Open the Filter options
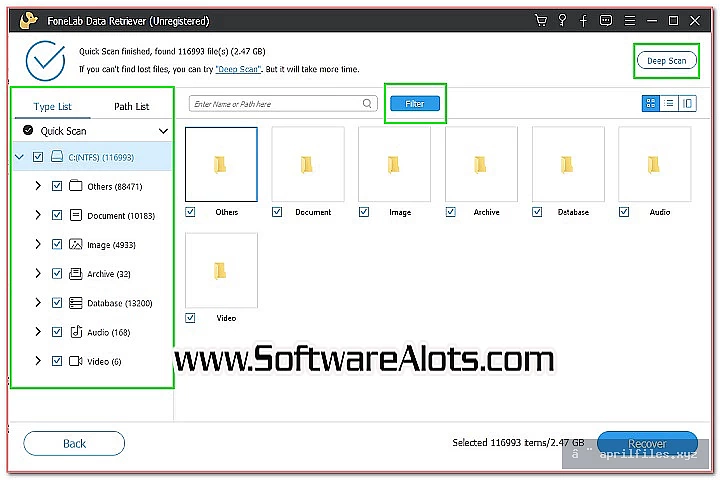 [x=415, y=103]
